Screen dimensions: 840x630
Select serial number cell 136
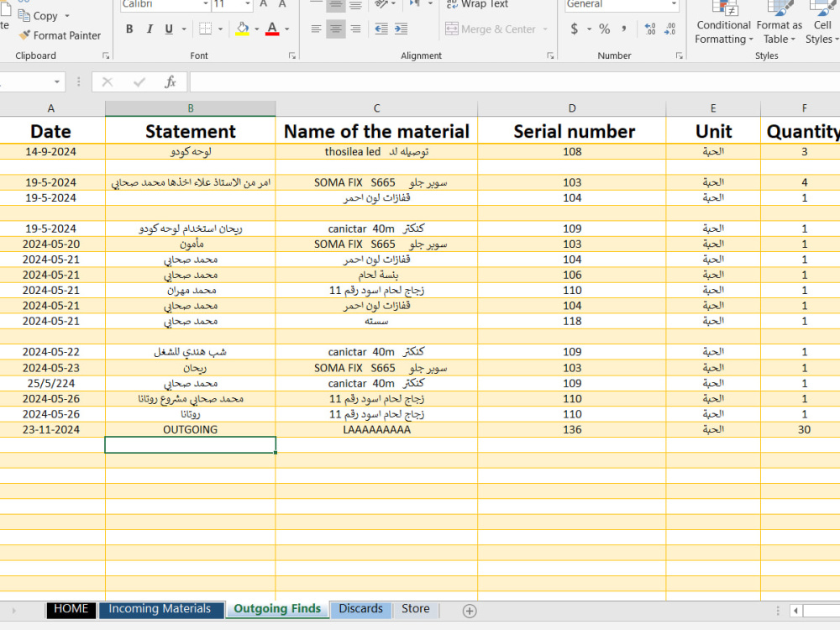(x=571, y=429)
